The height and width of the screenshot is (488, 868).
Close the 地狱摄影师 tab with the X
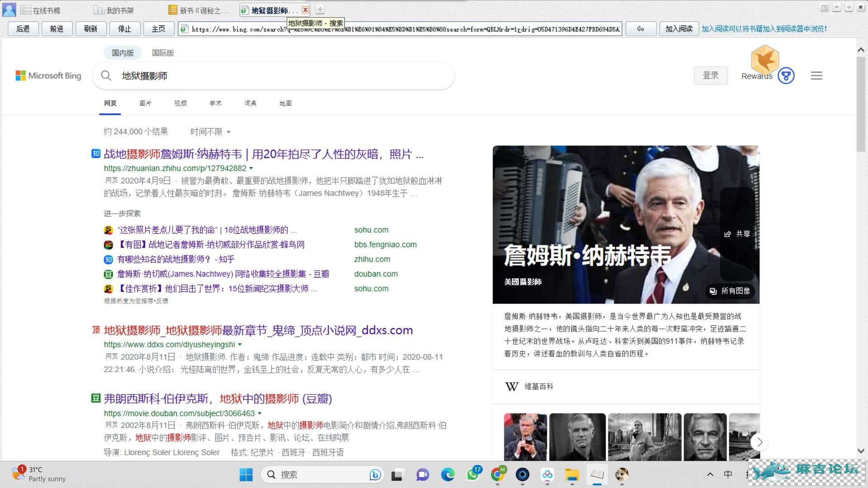coord(306,9)
